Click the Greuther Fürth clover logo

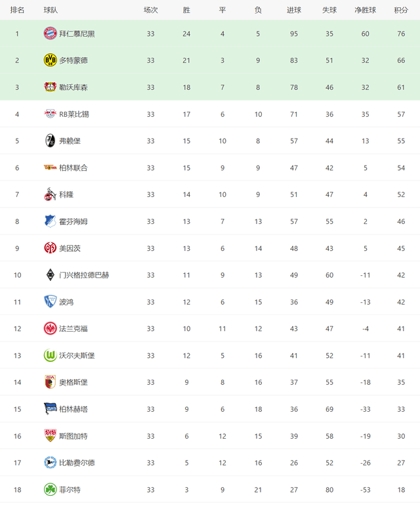click(50, 489)
